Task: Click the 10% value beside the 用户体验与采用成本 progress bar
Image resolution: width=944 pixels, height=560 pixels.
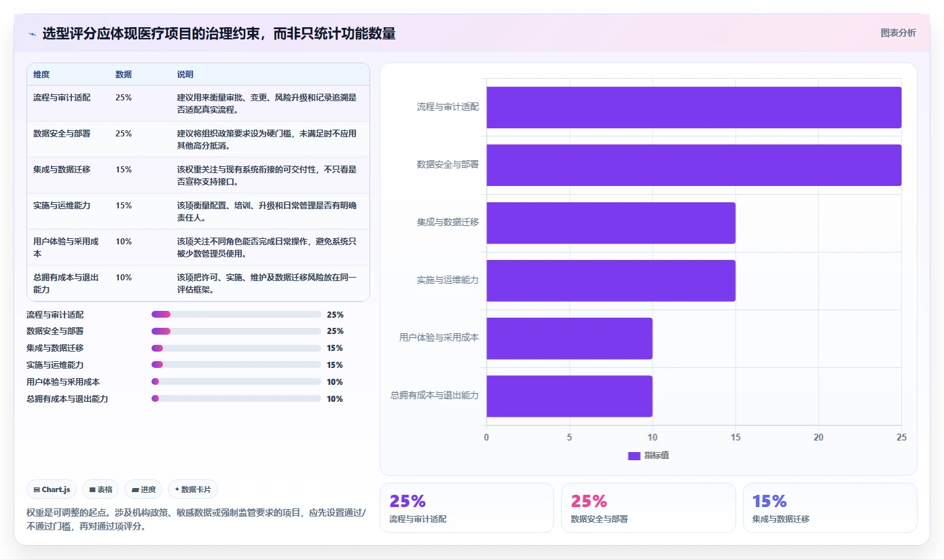Action: coord(335,381)
